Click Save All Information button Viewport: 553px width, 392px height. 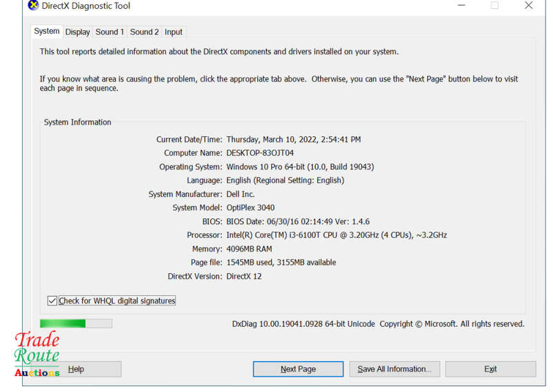click(394, 369)
